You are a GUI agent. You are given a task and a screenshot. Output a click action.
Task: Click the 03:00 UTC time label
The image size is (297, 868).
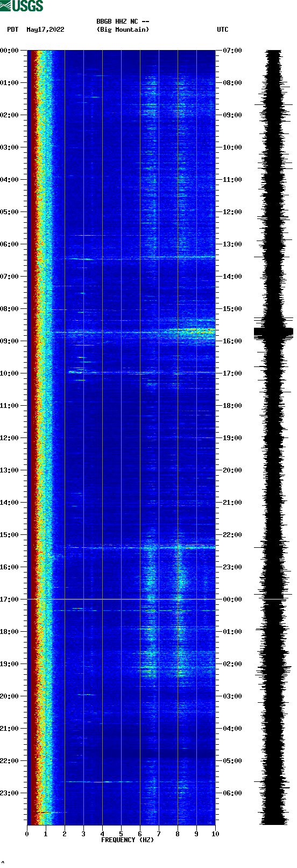(x=232, y=696)
